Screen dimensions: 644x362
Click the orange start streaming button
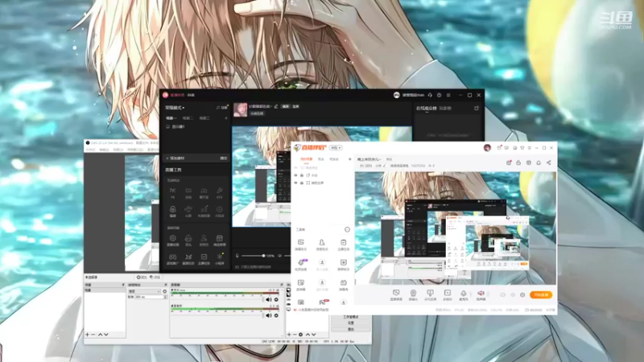click(541, 294)
